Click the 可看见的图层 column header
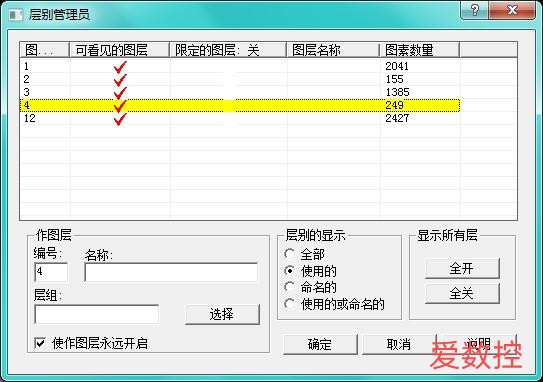Viewport: 543px width, 382px height. click(119, 50)
